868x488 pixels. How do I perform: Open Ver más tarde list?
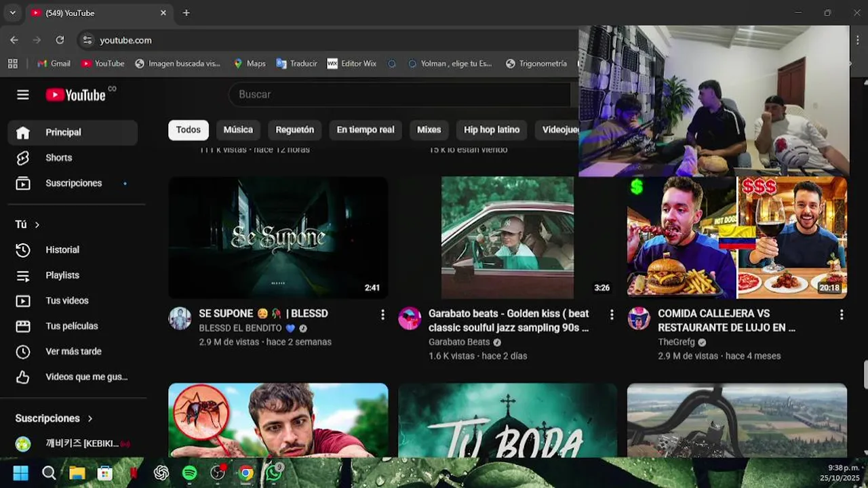click(73, 351)
